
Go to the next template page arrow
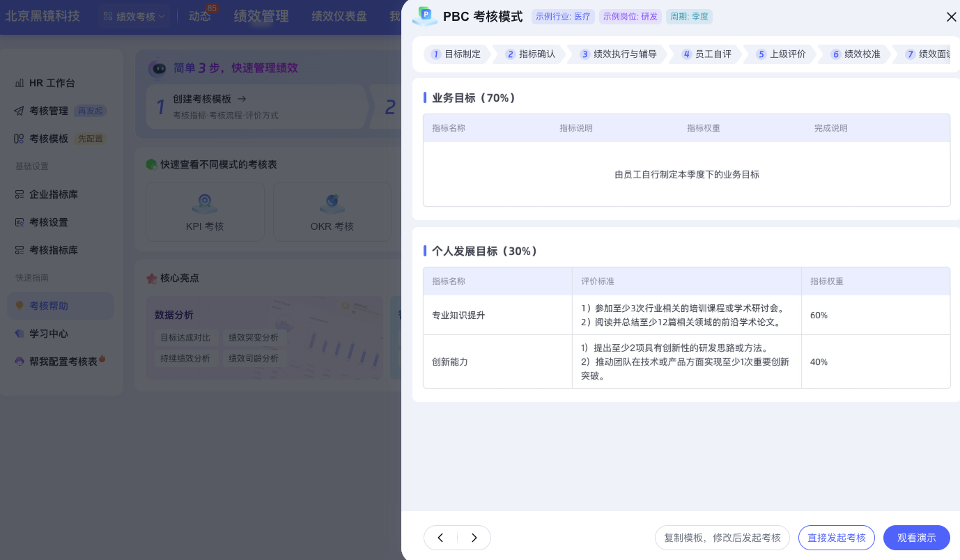tap(474, 538)
